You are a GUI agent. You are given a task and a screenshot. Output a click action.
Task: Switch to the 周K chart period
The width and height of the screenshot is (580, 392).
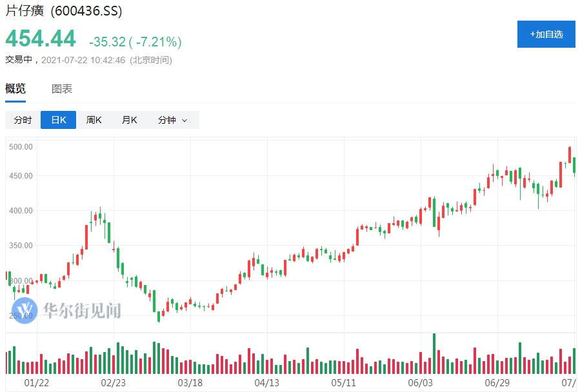94,120
